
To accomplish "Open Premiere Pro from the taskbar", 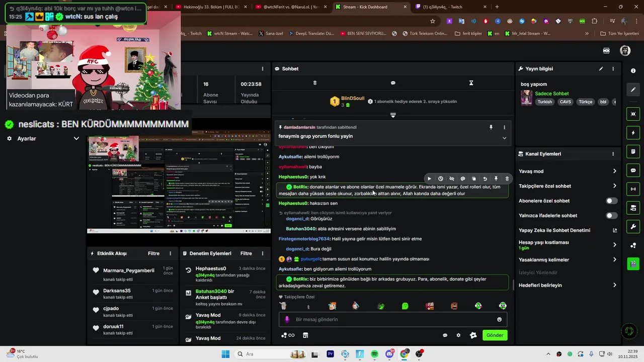I will click(330, 354).
